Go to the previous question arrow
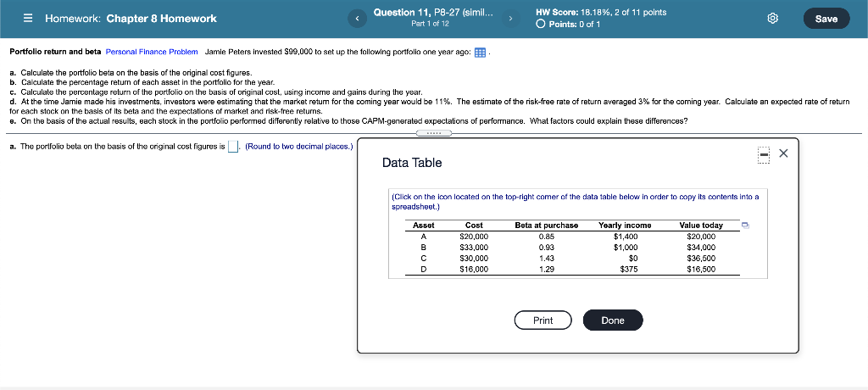Screen dimensions: 868x390 pyautogui.click(x=357, y=19)
